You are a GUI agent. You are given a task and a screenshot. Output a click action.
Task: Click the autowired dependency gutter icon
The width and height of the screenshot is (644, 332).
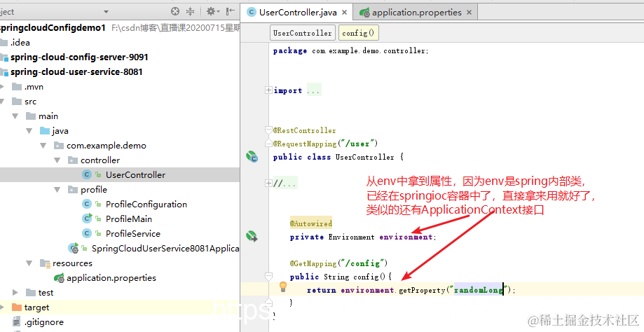tap(252, 236)
